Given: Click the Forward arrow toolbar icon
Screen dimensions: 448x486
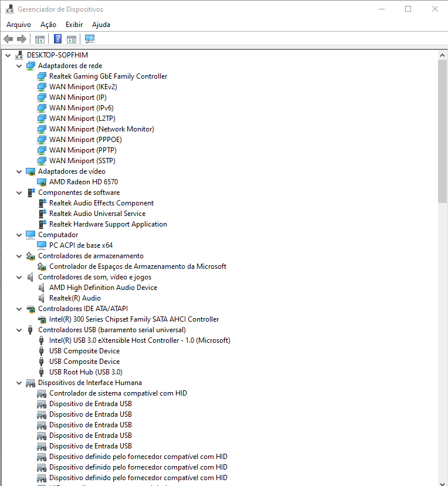Looking at the screenshot, I should pos(22,39).
